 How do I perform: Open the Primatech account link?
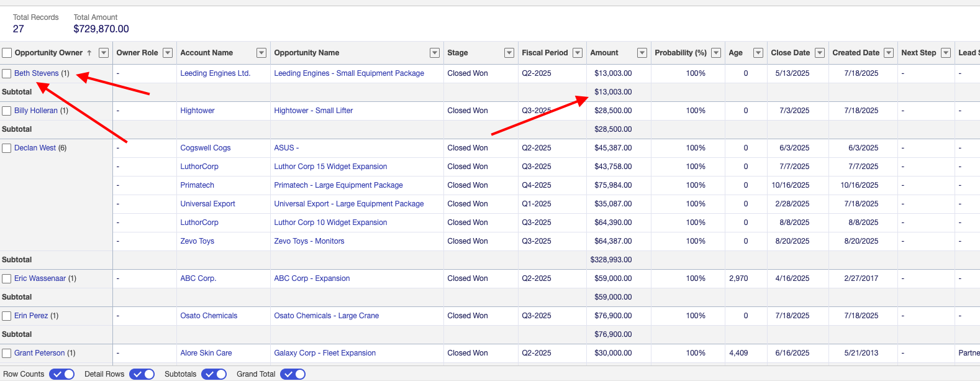click(x=197, y=185)
